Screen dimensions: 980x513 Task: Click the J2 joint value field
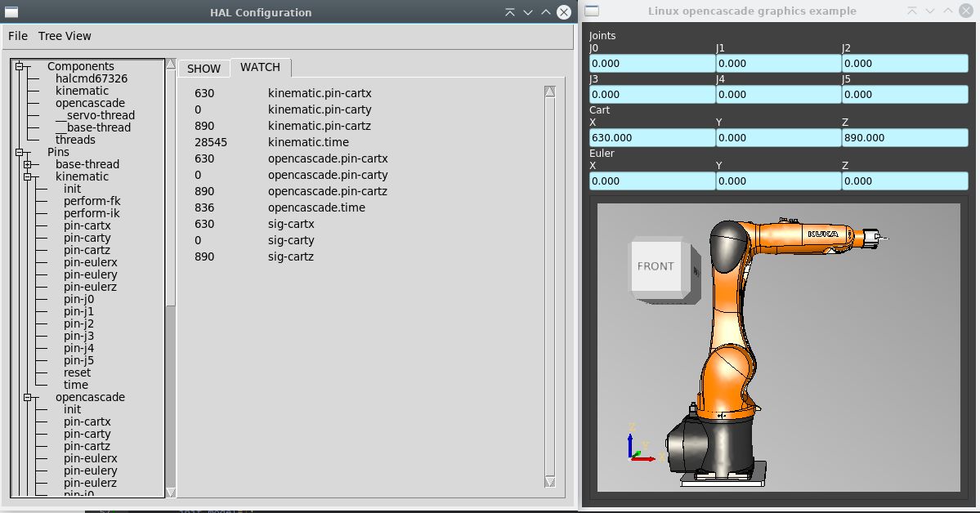click(x=904, y=64)
